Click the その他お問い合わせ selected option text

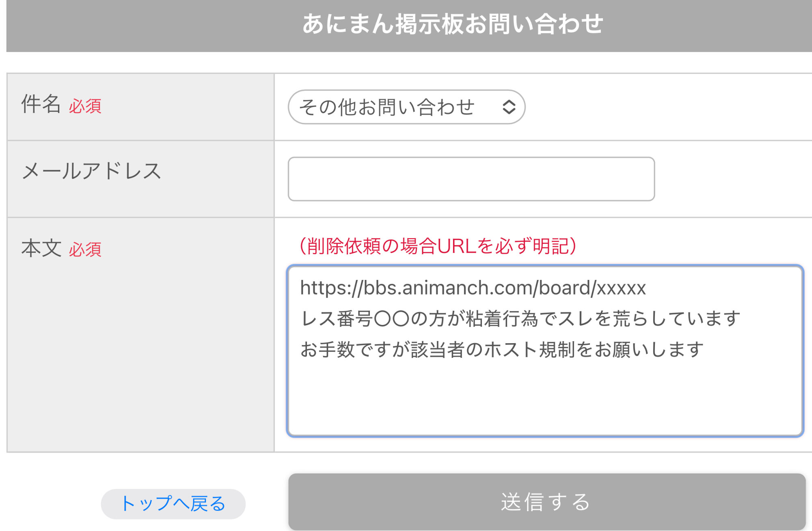[387, 107]
